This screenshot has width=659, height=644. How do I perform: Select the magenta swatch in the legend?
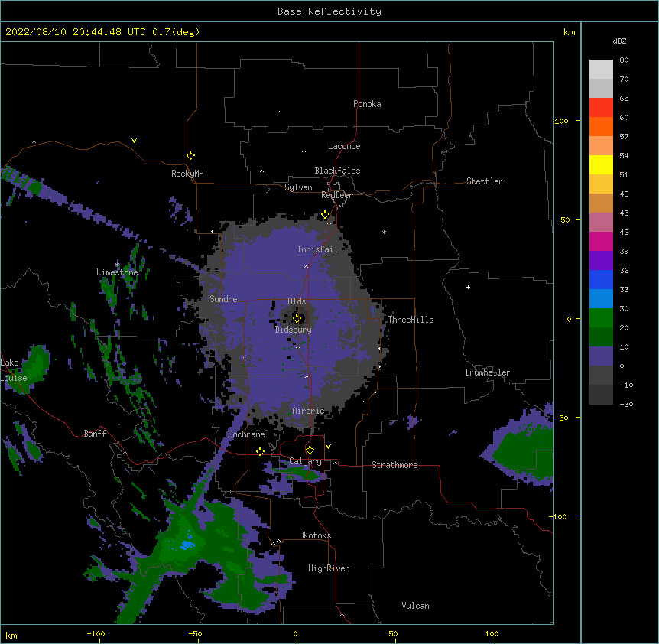click(x=601, y=241)
